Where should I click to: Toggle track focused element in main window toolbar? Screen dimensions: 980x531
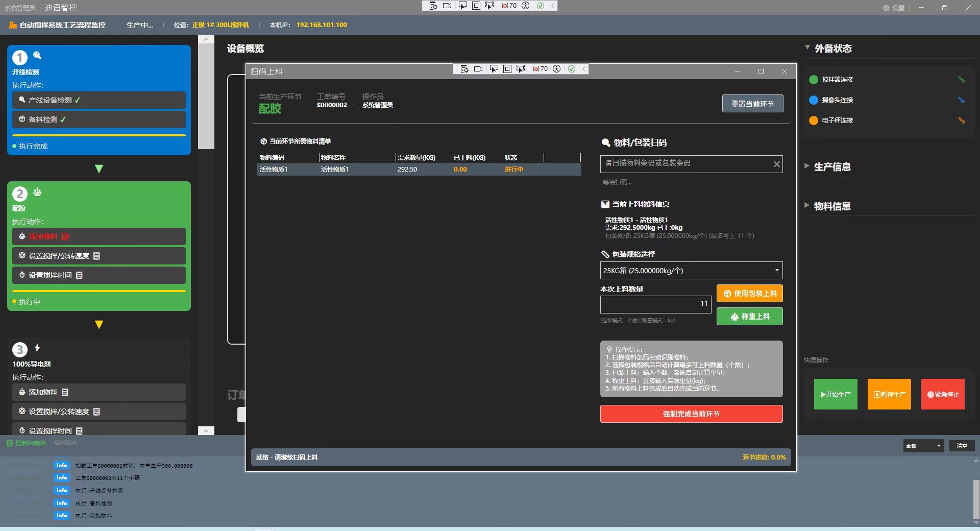[x=489, y=6]
